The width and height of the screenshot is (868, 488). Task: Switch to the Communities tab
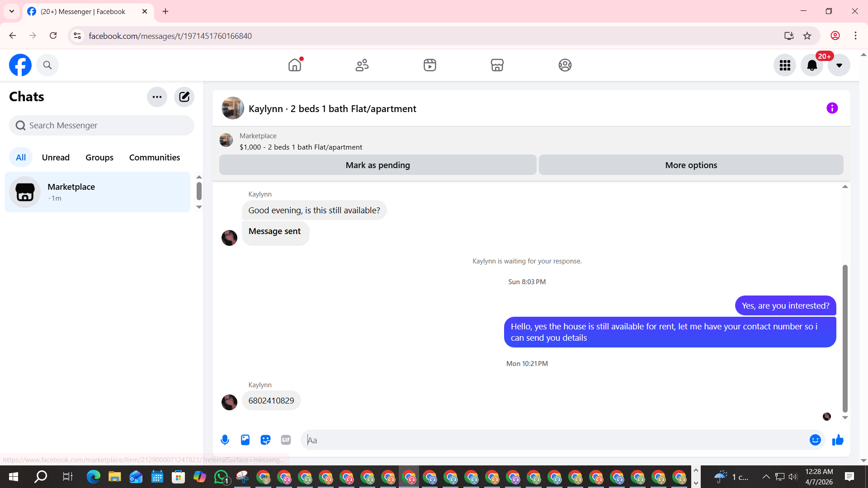click(155, 157)
